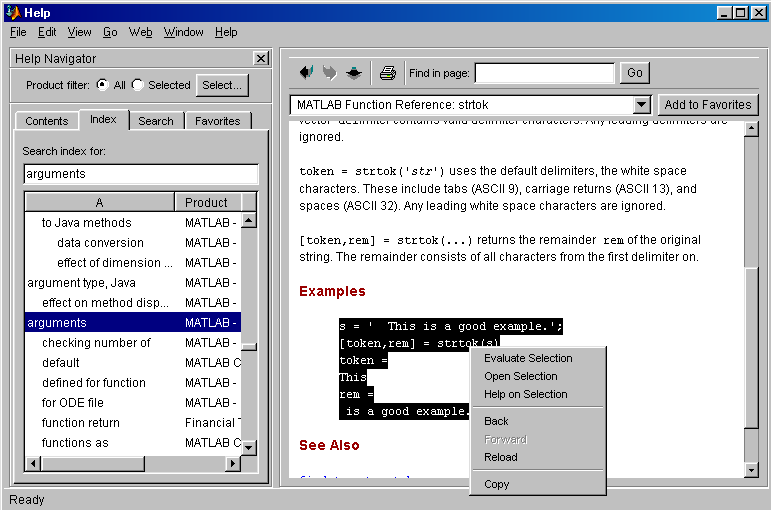Screen dimensions: 771x510
Task: Open the Window menu
Action: 183,32
